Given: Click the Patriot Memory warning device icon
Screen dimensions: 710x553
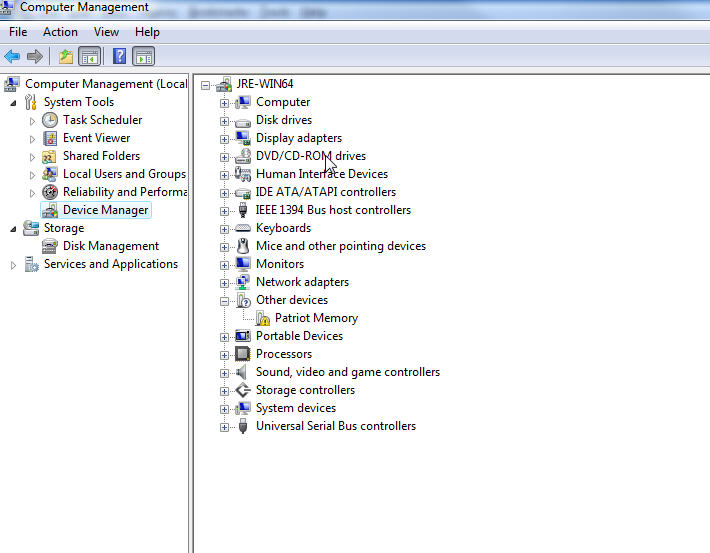Looking at the screenshot, I should point(263,318).
